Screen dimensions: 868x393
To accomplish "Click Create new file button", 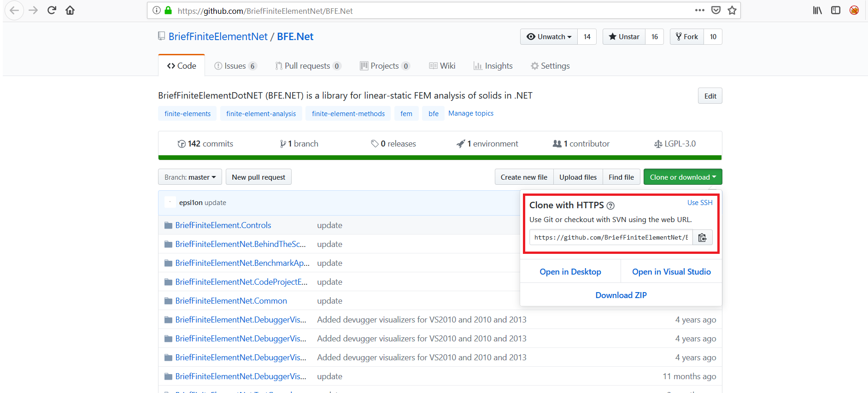I will tap(524, 177).
